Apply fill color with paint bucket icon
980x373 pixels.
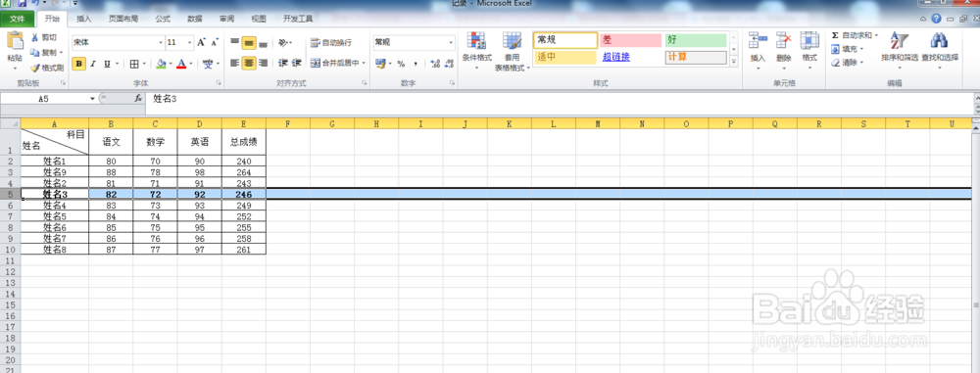tap(162, 64)
